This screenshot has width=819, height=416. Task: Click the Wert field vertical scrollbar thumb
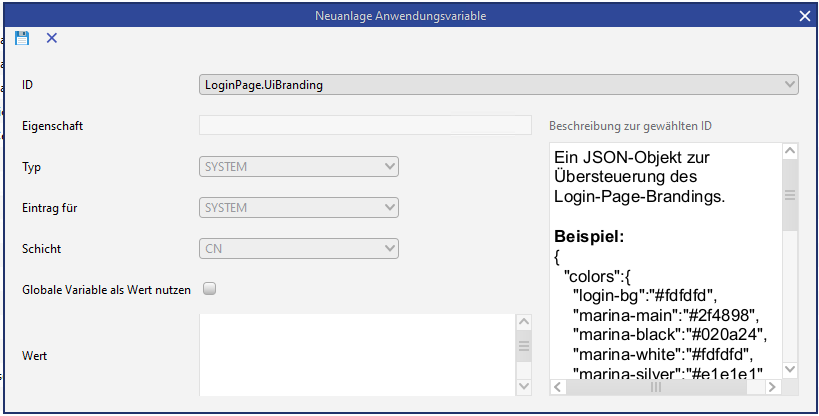tap(524, 347)
